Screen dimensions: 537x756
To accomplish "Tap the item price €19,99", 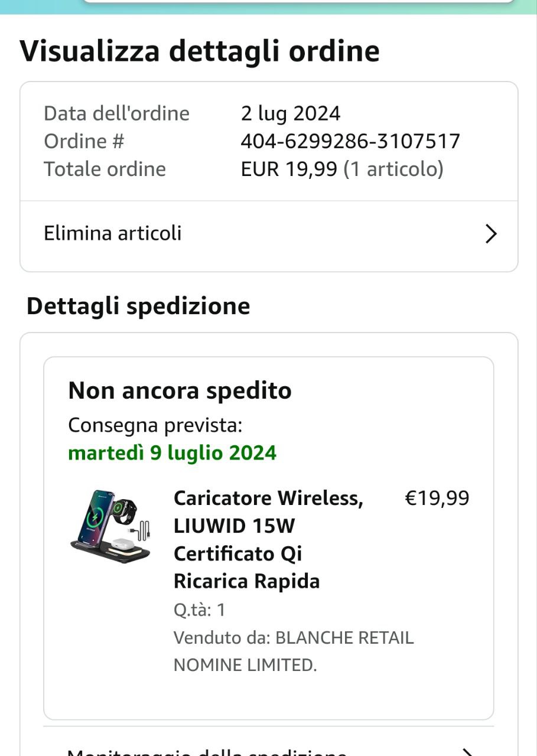I will [x=437, y=498].
